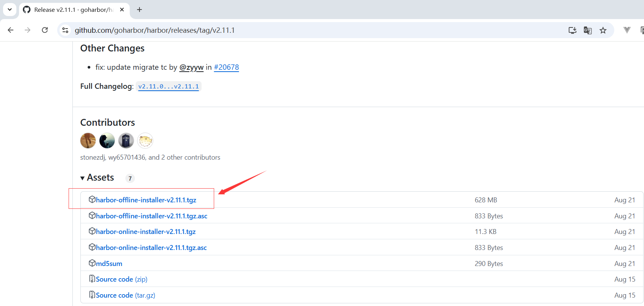Click the install app icon in address bar

[x=572, y=30]
